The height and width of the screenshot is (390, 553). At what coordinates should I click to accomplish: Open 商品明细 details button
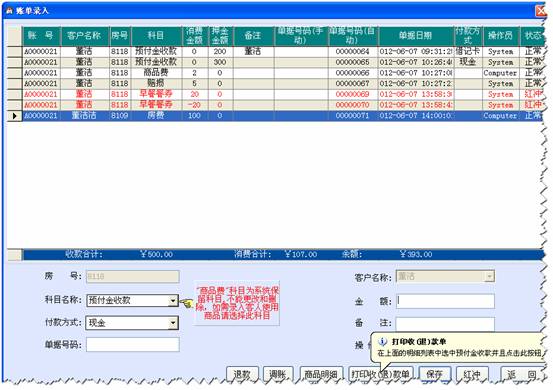pos(321,374)
